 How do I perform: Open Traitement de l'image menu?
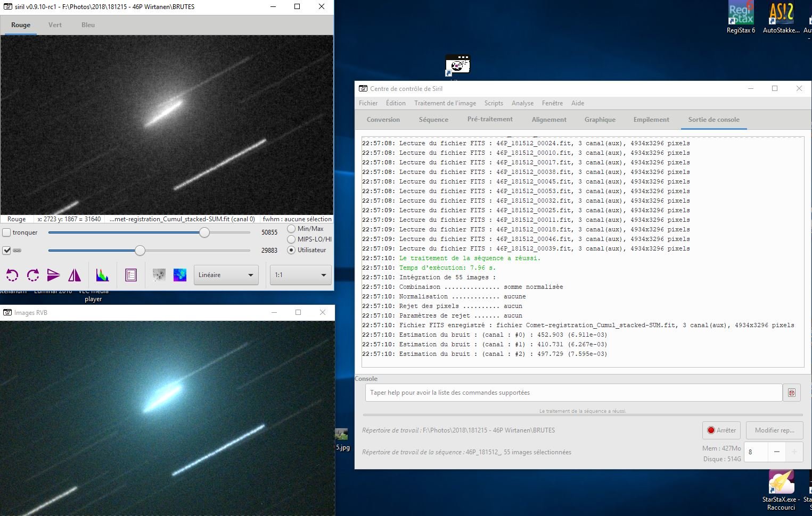(445, 103)
